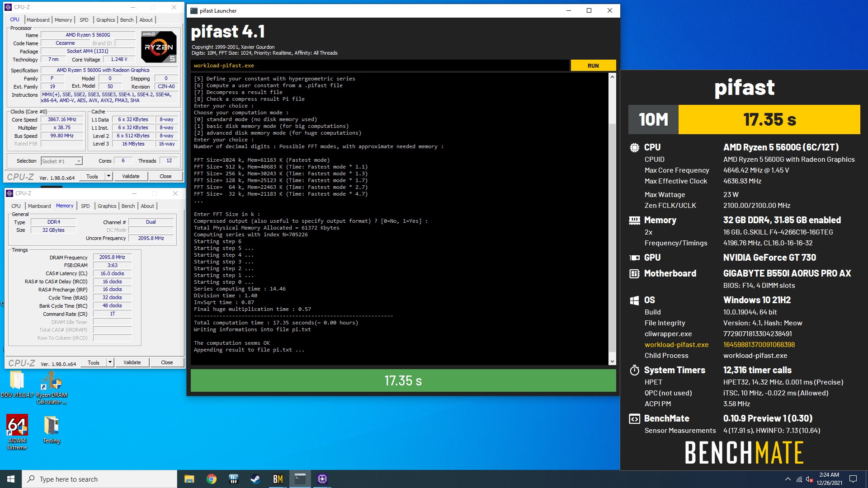Click the yellow 17.35 s BenchMate score banner
Screen dimensions: 868x488
coord(769,120)
